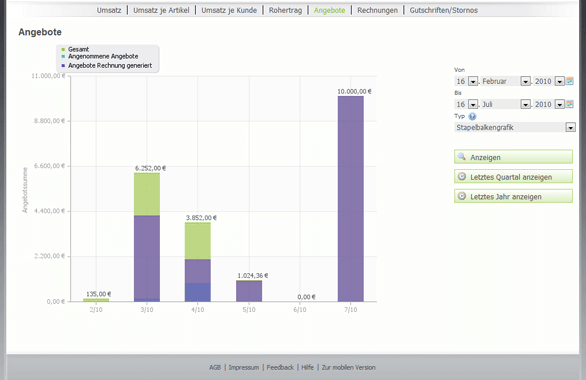Toggle Angebote Rechnung generiert legend entry
586x380 pixels.
coord(107,66)
